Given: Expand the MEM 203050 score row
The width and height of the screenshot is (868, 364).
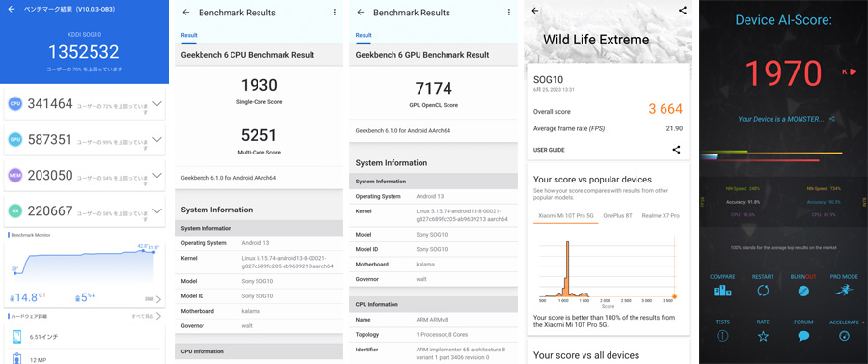Looking at the screenshot, I should click(84, 175).
